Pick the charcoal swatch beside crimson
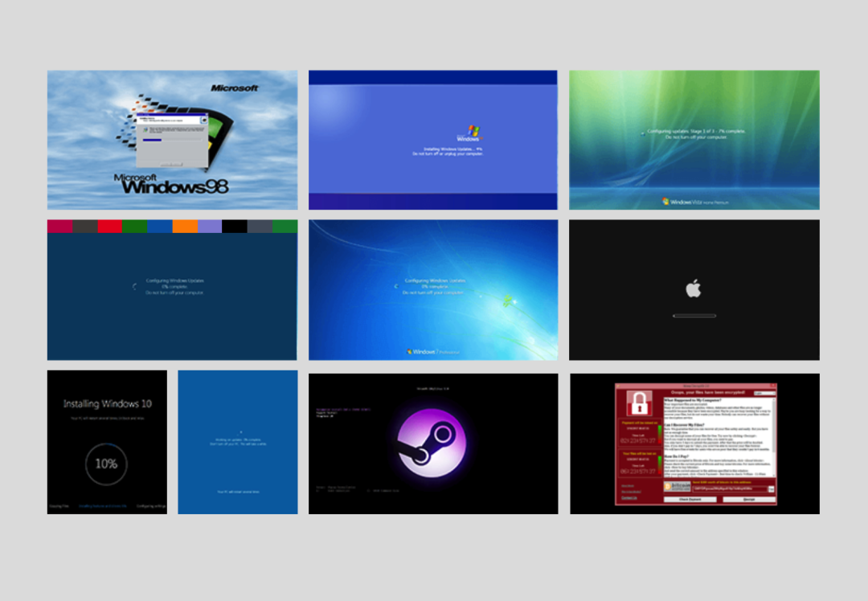Screen dimensions: 868x601 click(x=85, y=227)
